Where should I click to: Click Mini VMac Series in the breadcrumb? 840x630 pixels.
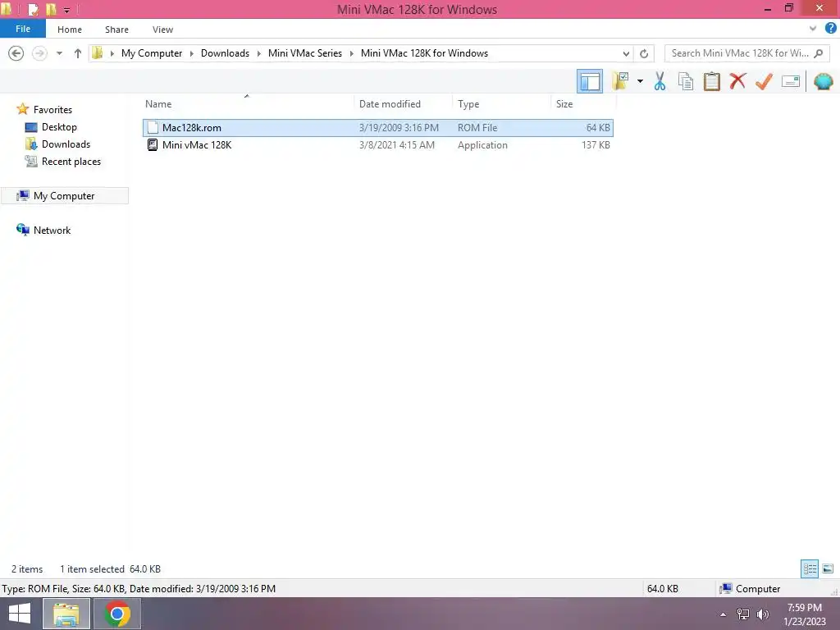click(x=305, y=53)
